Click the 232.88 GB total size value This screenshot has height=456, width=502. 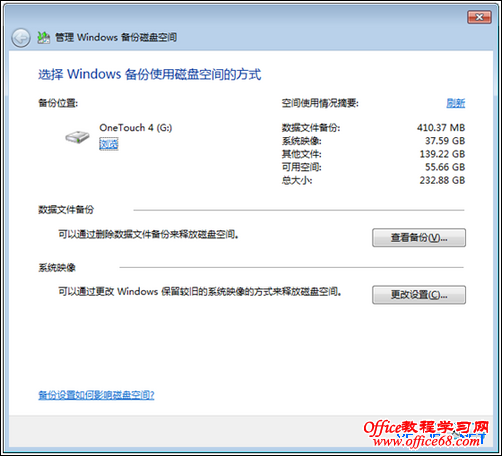click(x=442, y=180)
